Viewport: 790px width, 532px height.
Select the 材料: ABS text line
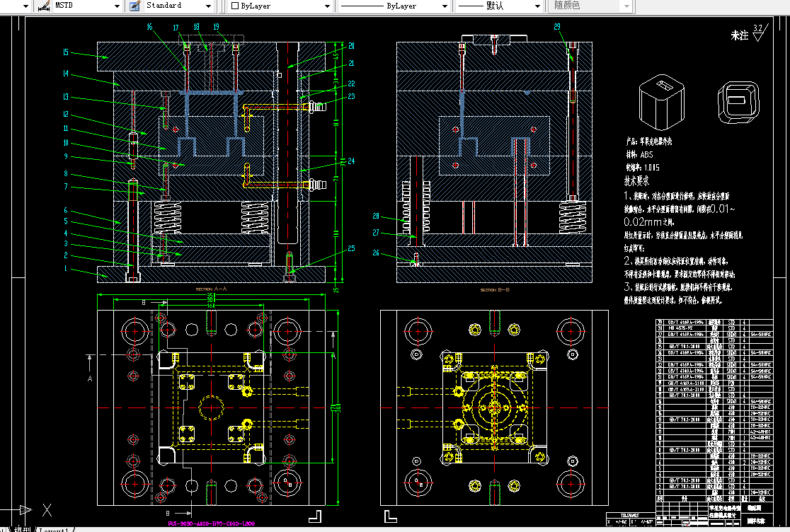[x=639, y=154]
